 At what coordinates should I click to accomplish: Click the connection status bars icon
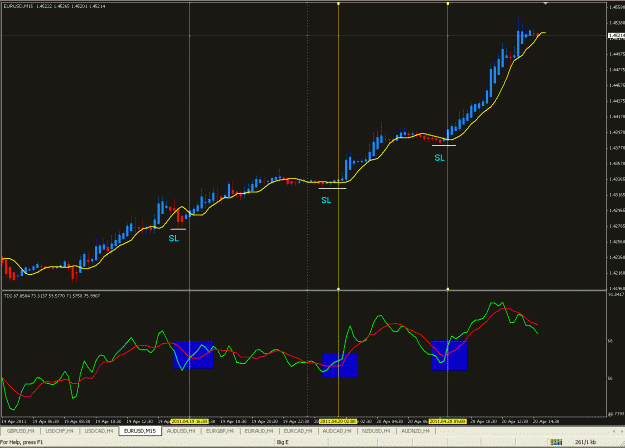[x=556, y=442]
